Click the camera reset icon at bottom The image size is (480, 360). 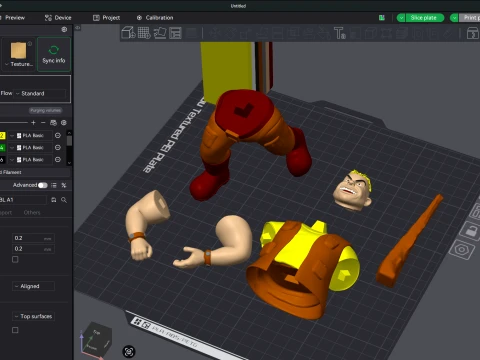pos(129,351)
